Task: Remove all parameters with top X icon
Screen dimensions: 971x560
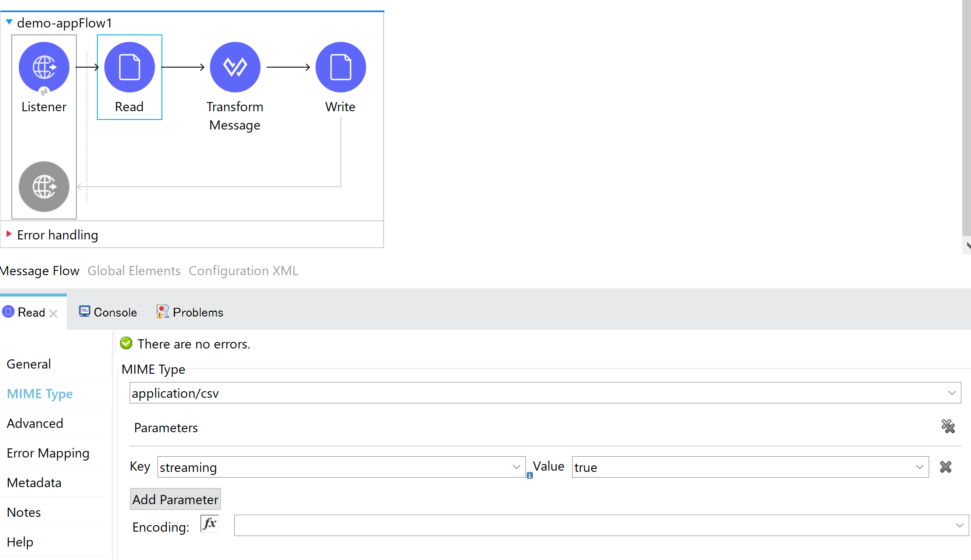Action: [948, 426]
